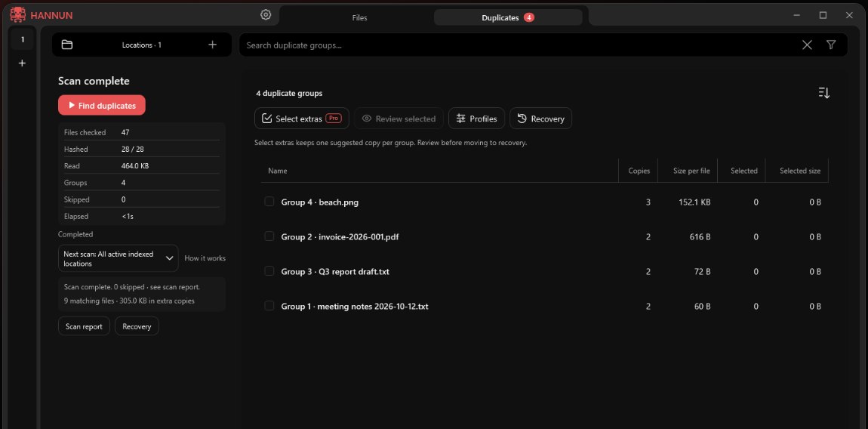Open Profiles from the toolbar

point(476,119)
